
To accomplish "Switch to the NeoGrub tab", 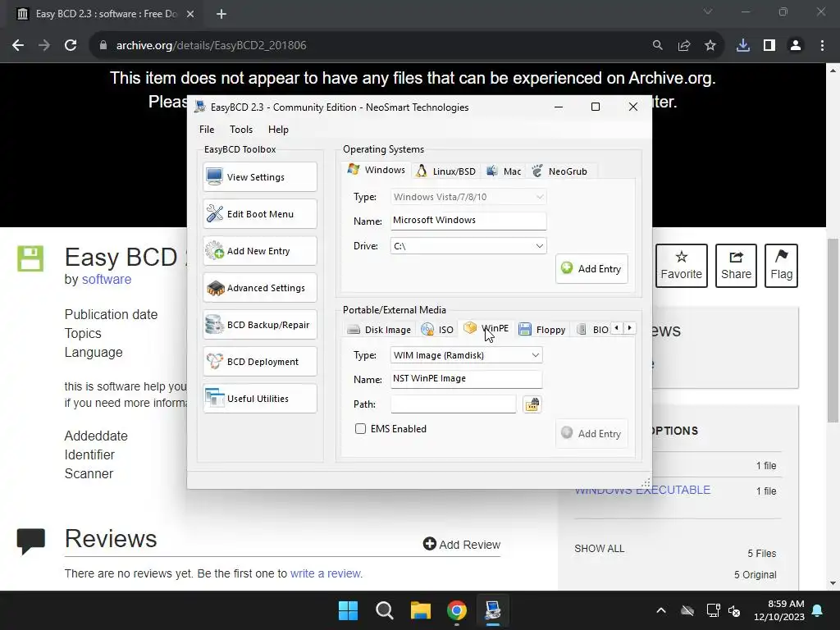I will pos(559,171).
